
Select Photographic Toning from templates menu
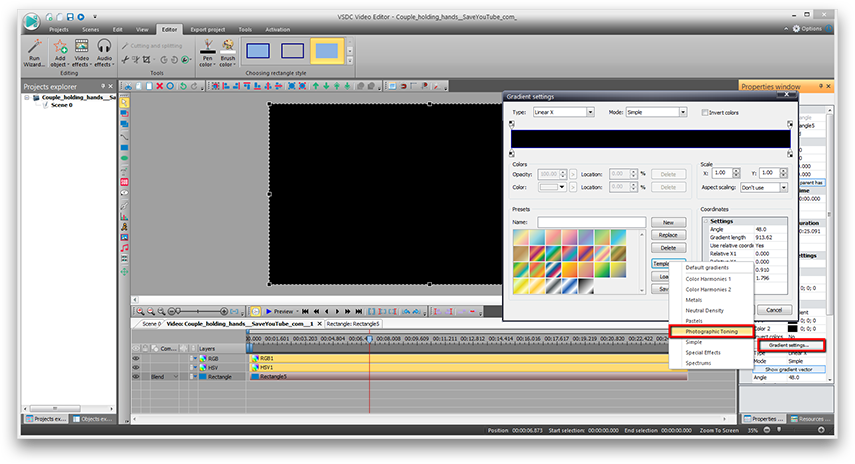click(x=711, y=331)
